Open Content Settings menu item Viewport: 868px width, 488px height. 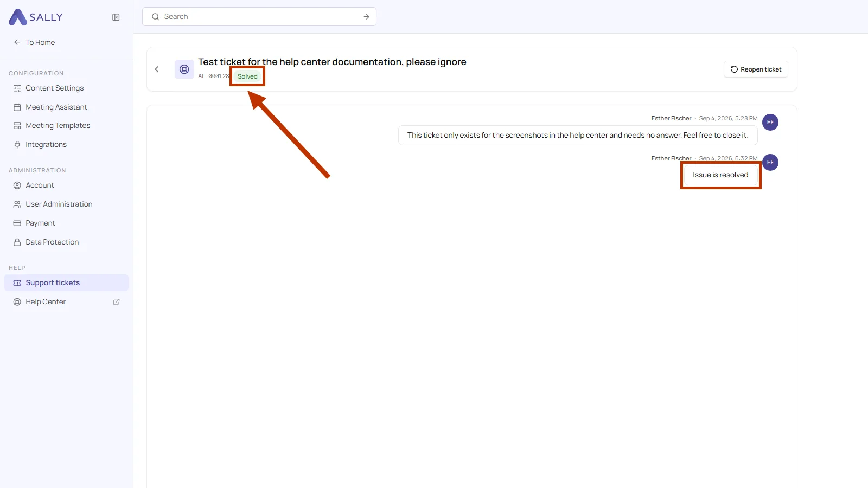coord(66,88)
